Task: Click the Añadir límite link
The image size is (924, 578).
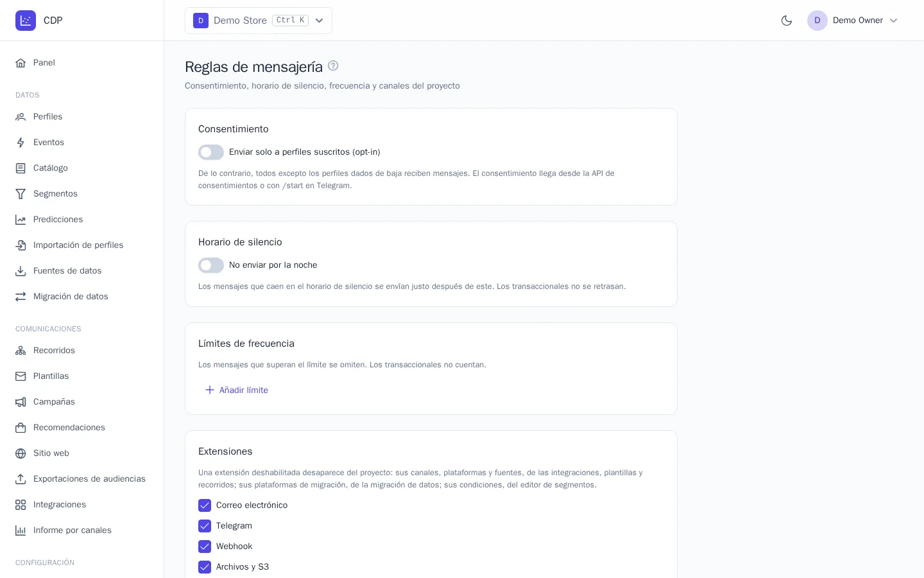Action: coord(236,390)
